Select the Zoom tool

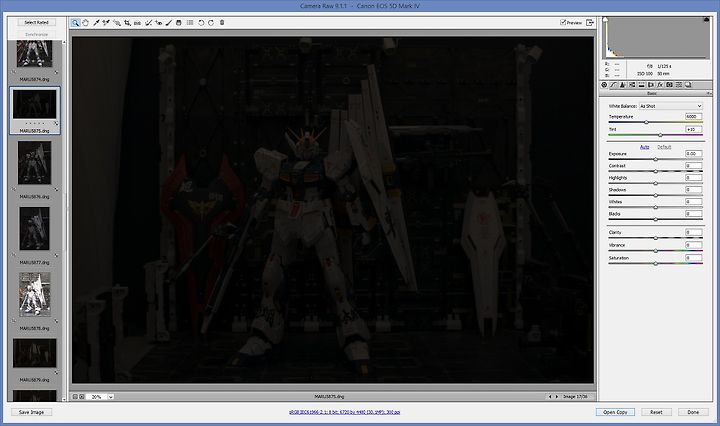(75, 22)
